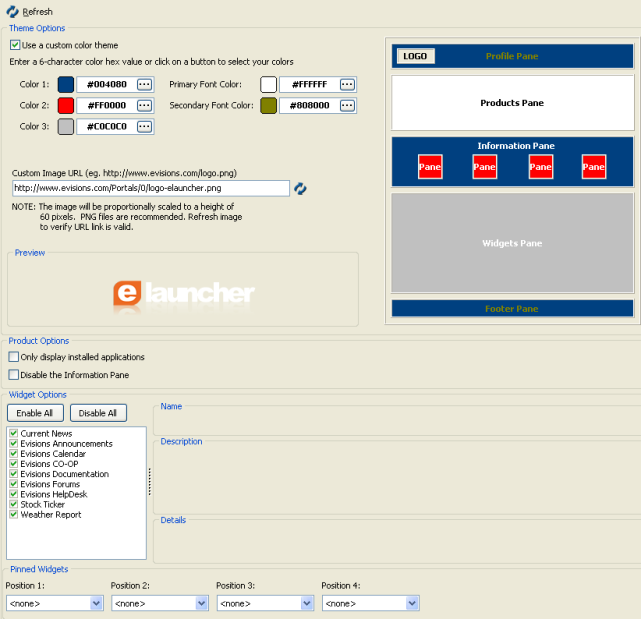Viewport: 641px width, 619px height.
Task: Toggle Use a custom color theme
Action: coord(15,45)
